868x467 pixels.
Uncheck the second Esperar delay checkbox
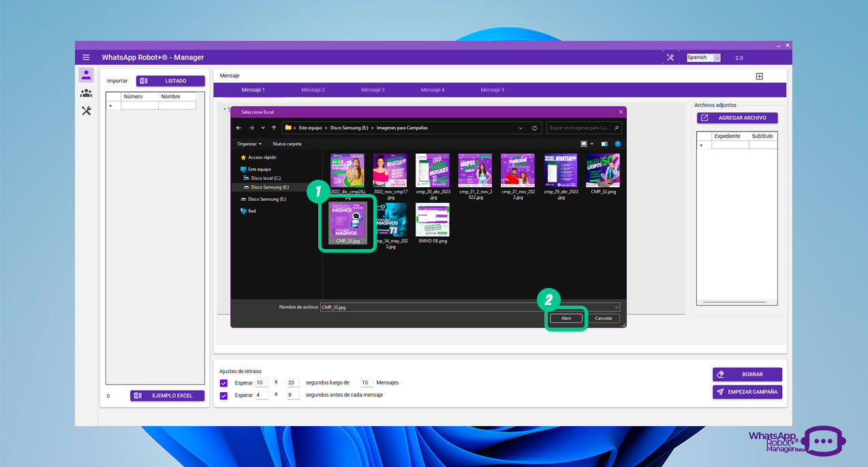point(224,395)
